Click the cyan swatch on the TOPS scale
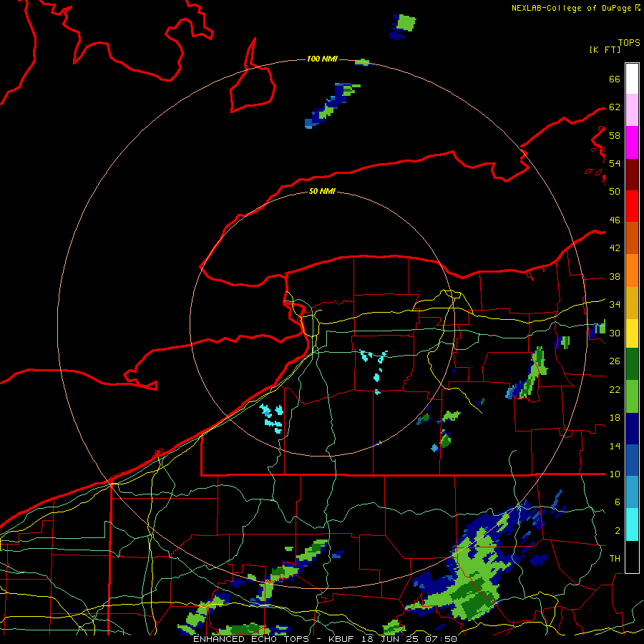The width and height of the screenshot is (644, 644). pos(632,525)
